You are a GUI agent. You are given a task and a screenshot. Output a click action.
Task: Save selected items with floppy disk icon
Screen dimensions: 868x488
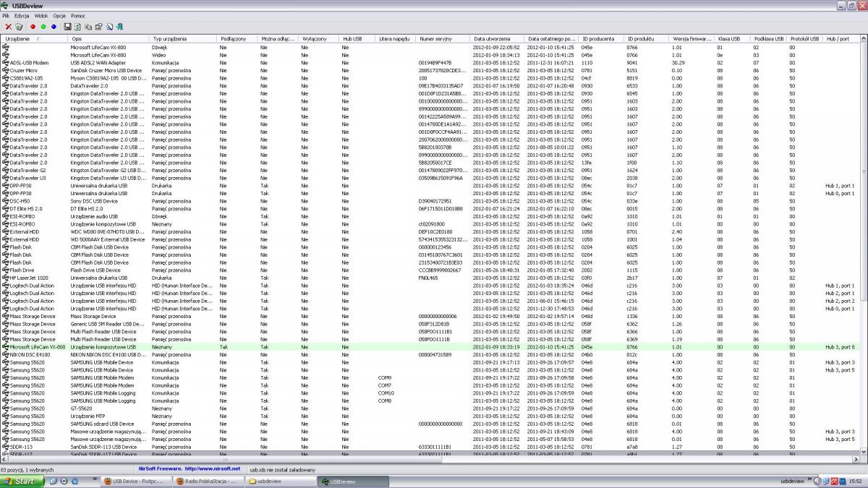click(67, 27)
